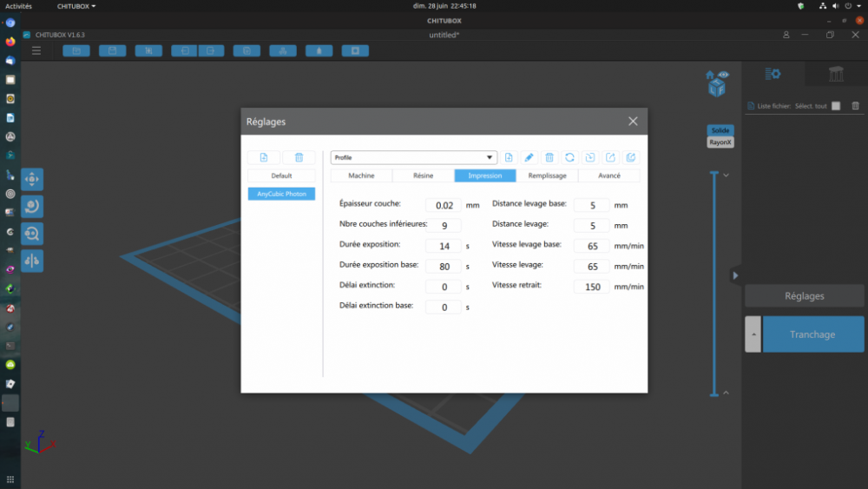
Task: Click the open file folder toolbar icon
Action: [76, 51]
